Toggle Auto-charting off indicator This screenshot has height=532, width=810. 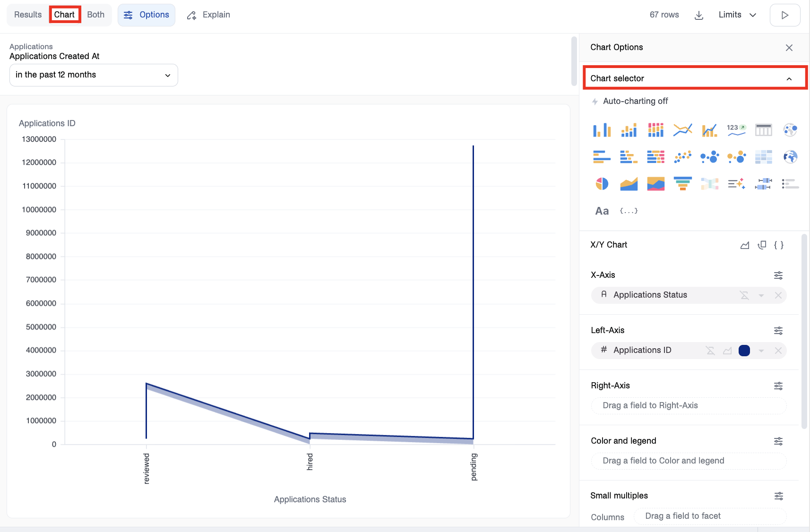(x=630, y=101)
